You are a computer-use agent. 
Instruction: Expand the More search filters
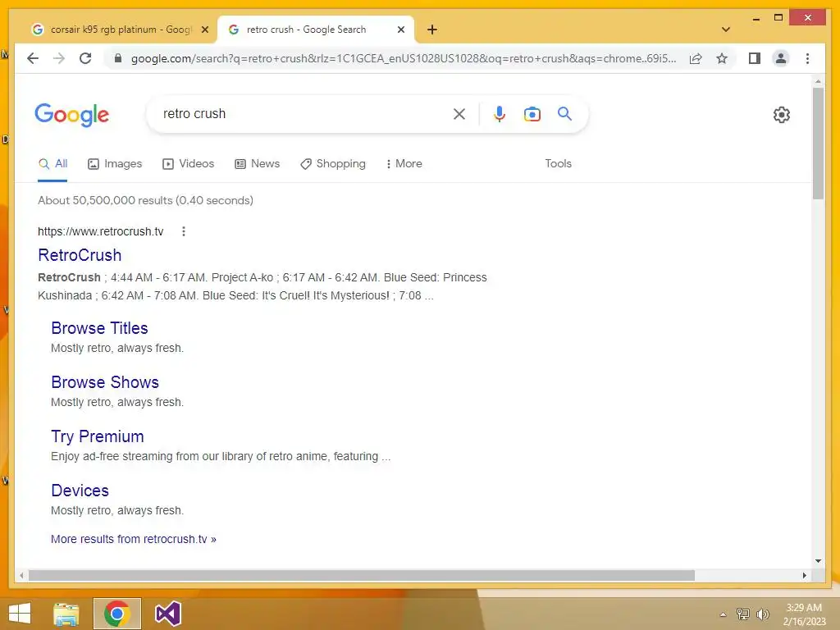404,163
